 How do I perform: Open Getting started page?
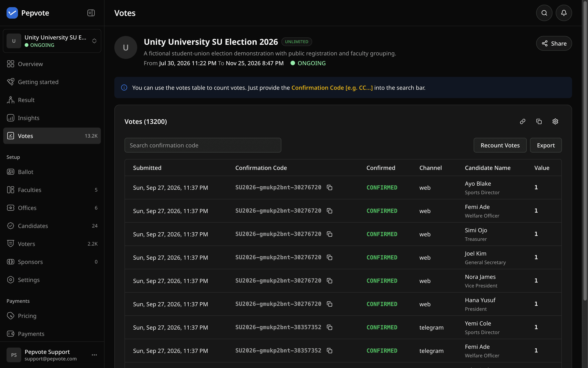(52, 82)
